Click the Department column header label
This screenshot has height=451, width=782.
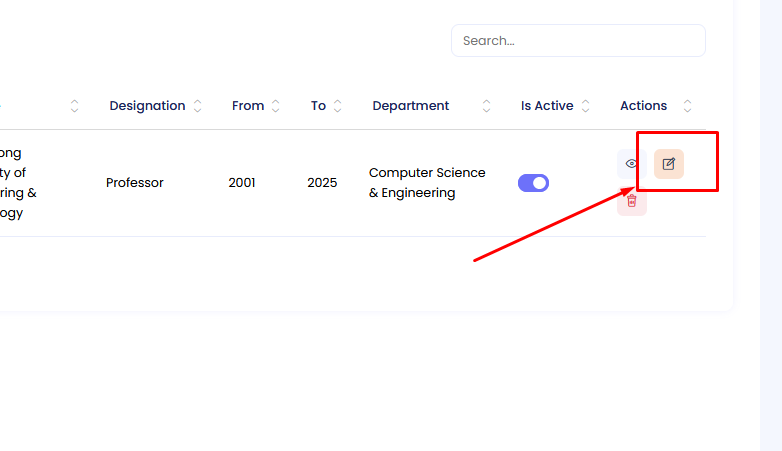pyautogui.click(x=410, y=106)
